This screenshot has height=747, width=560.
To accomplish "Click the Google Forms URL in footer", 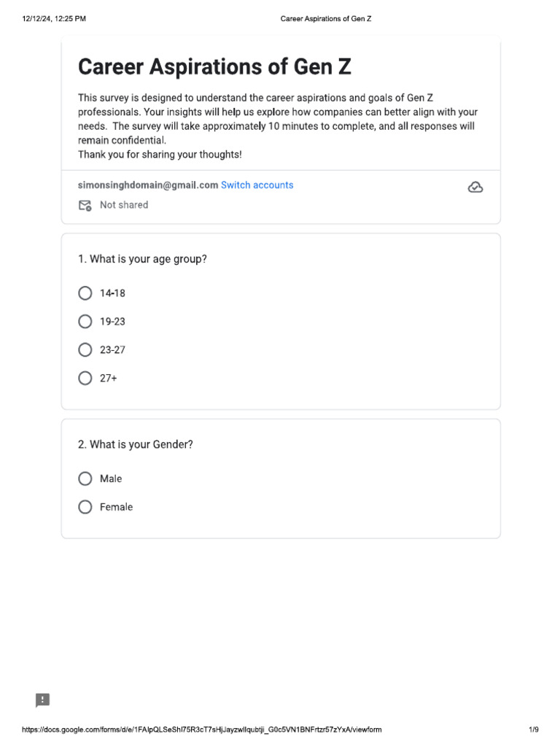I will (x=201, y=729).
